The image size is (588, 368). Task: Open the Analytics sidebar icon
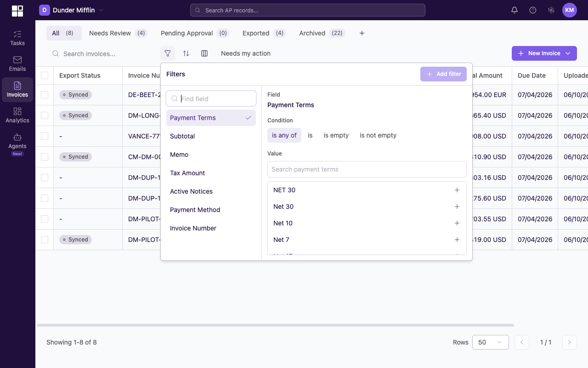coord(17,115)
